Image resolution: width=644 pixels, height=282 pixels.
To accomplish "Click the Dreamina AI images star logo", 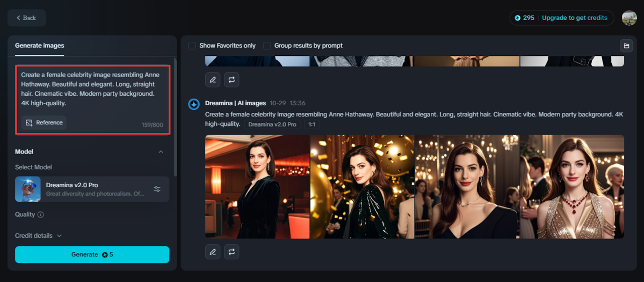I will (x=194, y=104).
